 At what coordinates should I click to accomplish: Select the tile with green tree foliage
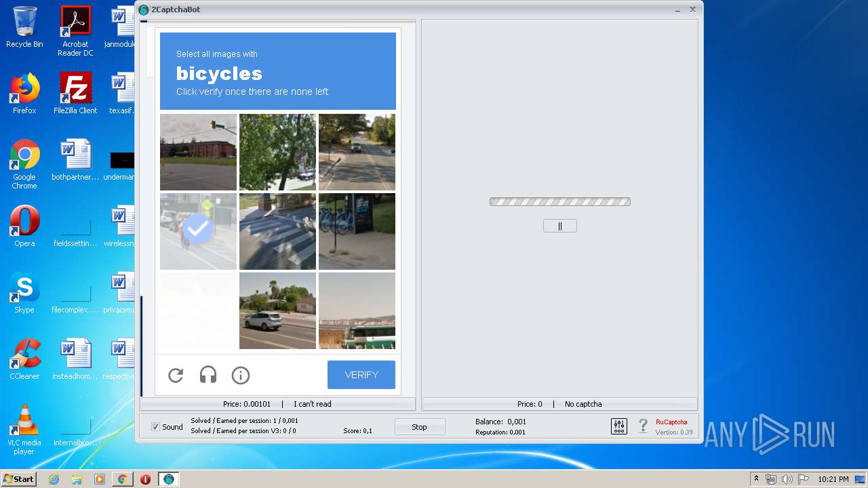pos(277,152)
